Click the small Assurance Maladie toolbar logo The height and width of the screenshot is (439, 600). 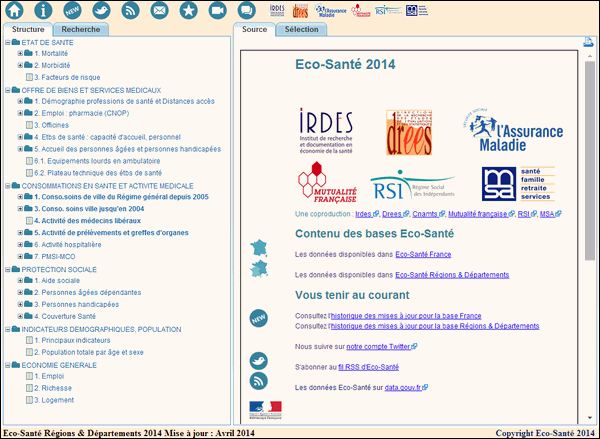330,11
